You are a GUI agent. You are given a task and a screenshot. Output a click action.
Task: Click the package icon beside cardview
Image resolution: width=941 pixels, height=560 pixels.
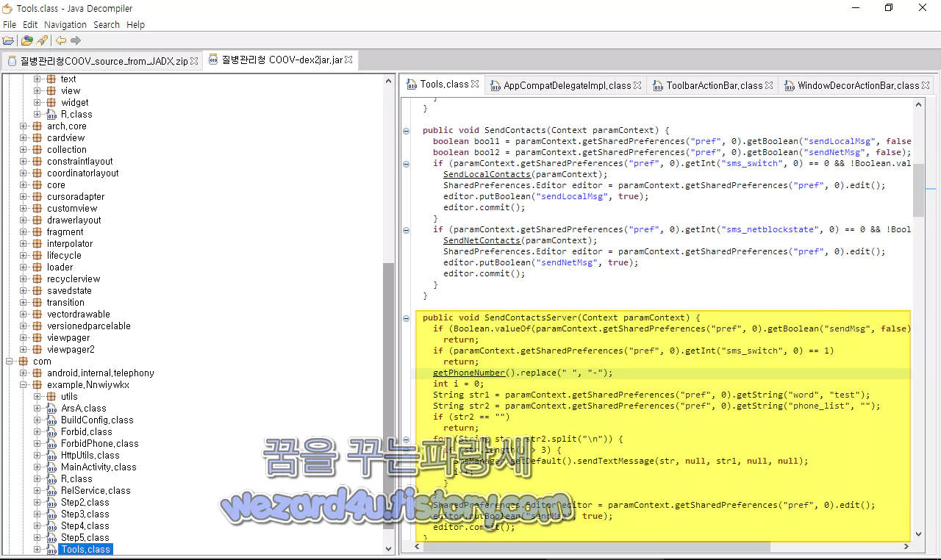37,138
